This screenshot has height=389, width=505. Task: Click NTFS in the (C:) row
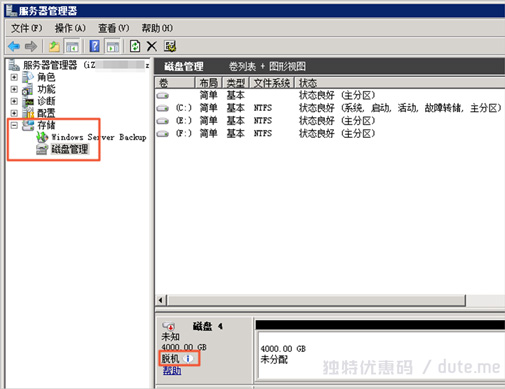click(x=263, y=108)
